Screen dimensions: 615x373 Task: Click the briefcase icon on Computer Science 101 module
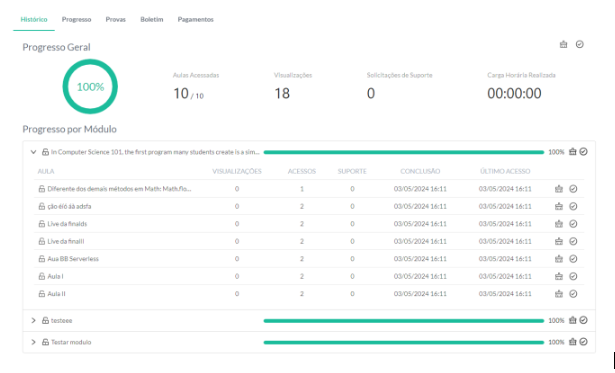(573, 152)
